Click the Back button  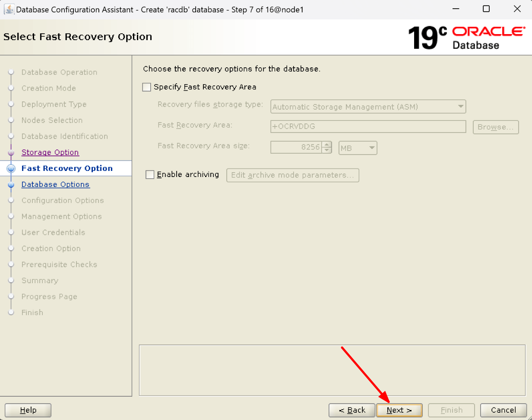(x=352, y=410)
